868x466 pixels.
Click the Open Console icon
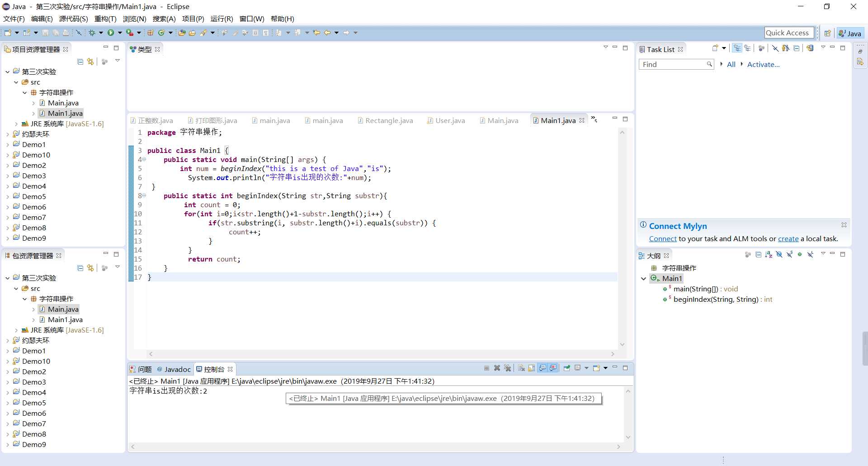pyautogui.click(x=596, y=368)
